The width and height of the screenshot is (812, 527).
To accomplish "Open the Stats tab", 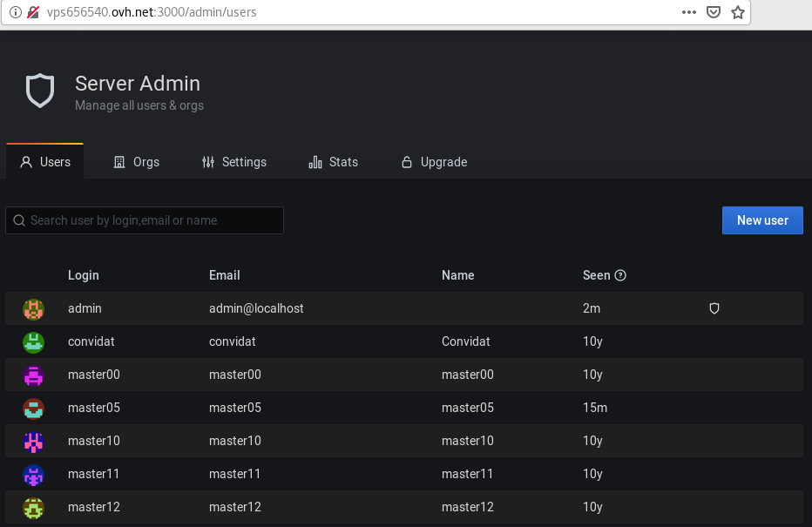I will 333,162.
